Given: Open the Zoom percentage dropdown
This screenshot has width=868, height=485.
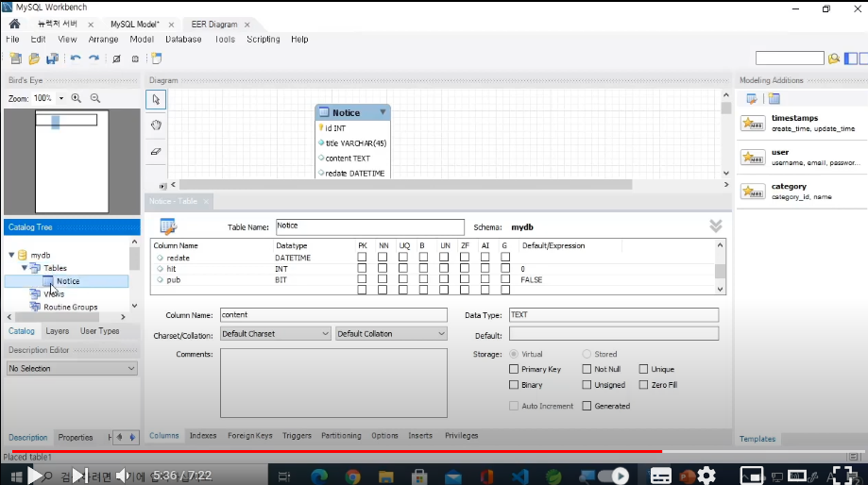Looking at the screenshot, I should [61, 98].
